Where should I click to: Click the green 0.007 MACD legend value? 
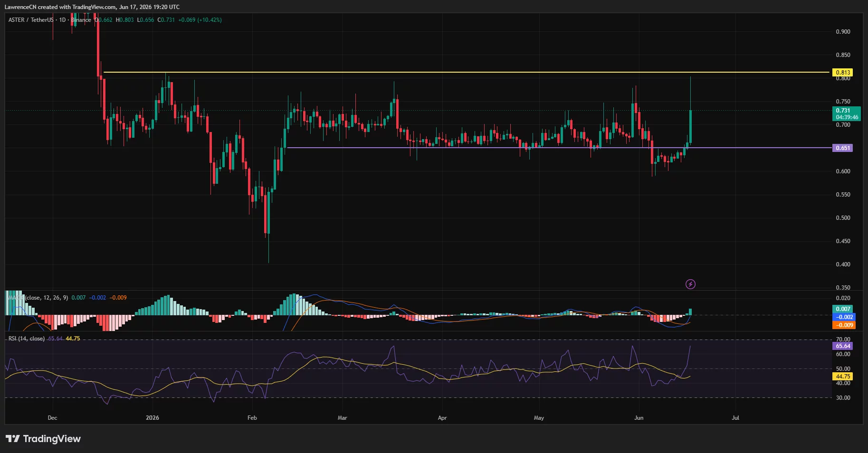coord(78,298)
